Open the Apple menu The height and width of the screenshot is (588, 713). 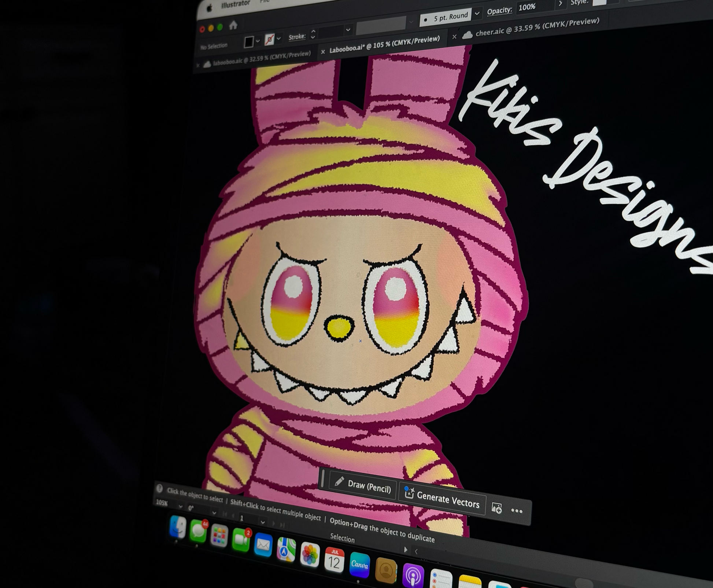tap(210, 8)
